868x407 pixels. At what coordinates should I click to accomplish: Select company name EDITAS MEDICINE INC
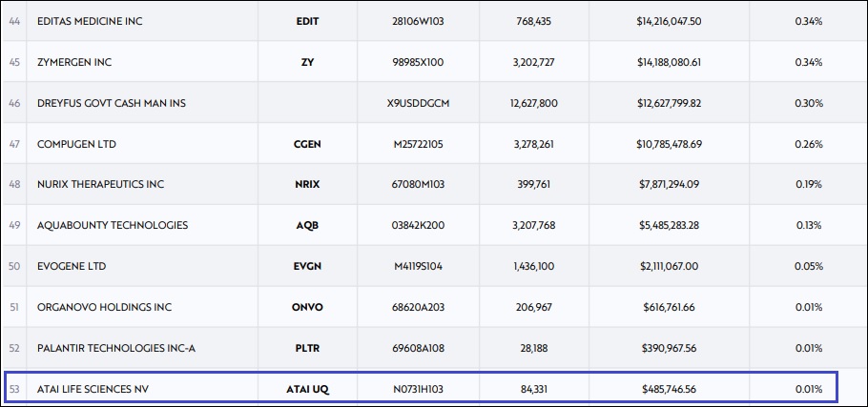pyautogui.click(x=90, y=22)
